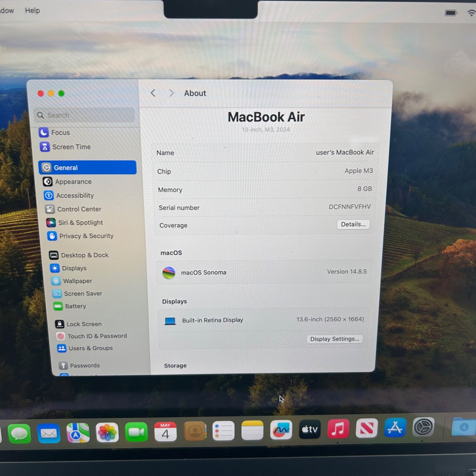The height and width of the screenshot is (476, 476).
Task: Click the Coverage Details... button
Action: [353, 224]
